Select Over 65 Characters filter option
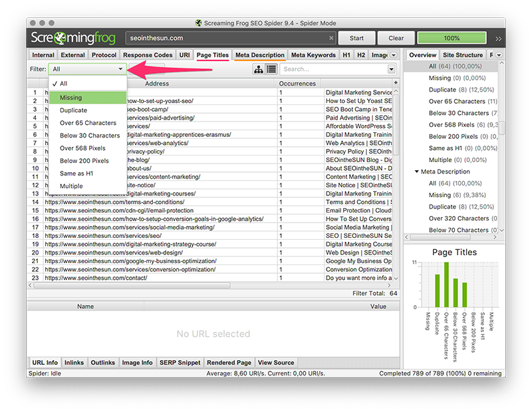Screen dimensions: 532x412 point(88,123)
